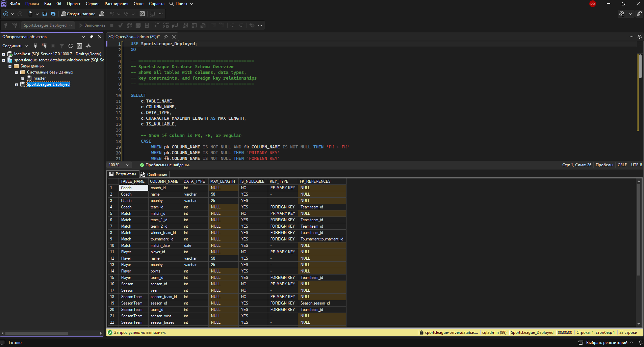Click the Выполнить execute button
This screenshot has width=644, height=347.
[92, 25]
